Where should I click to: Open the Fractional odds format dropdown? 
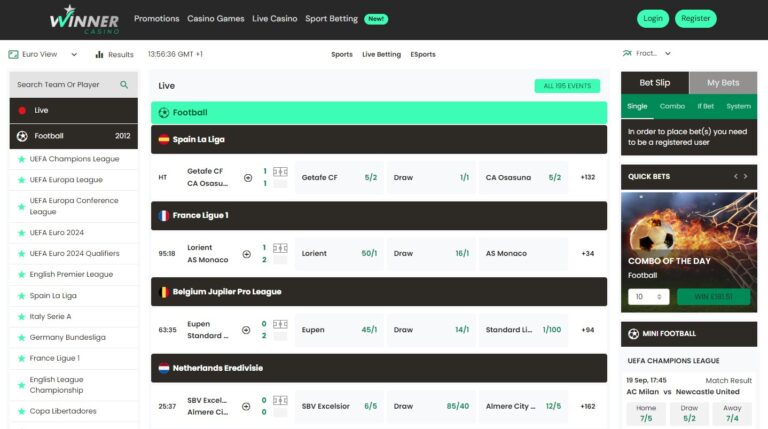648,54
